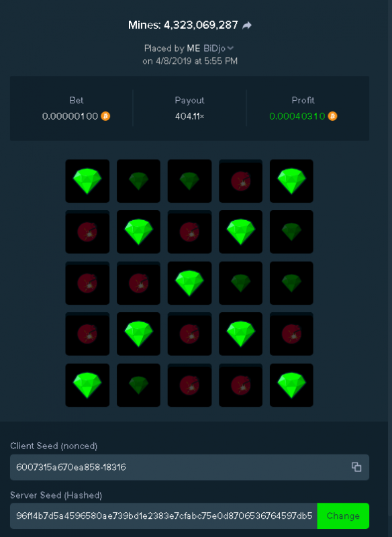
Task: Select the dim gem tile in row 1, column 3
Action: [189, 181]
